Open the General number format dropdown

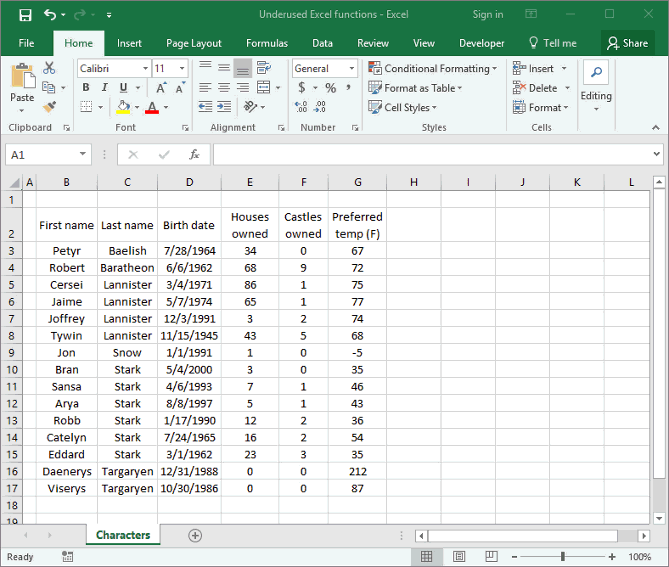pos(351,69)
